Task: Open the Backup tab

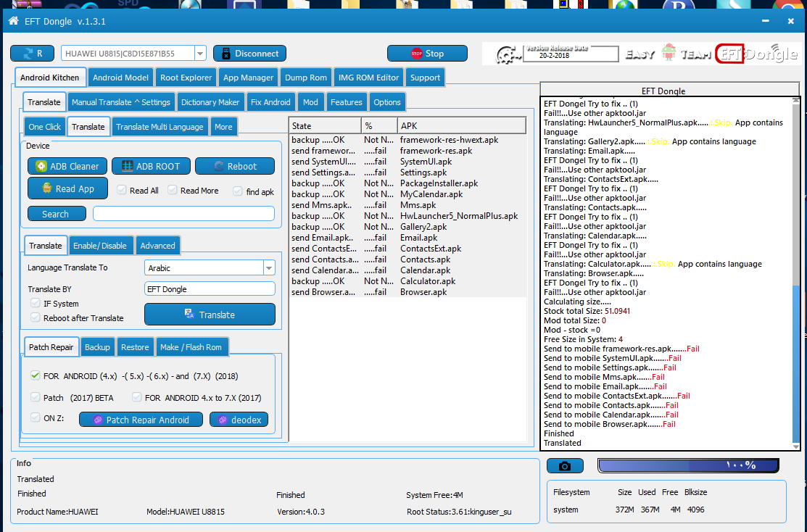Action: 97,347
